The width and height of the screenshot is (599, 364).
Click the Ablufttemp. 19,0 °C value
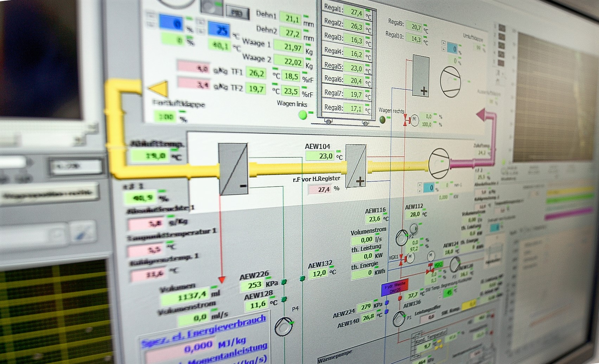pyautogui.click(x=149, y=156)
